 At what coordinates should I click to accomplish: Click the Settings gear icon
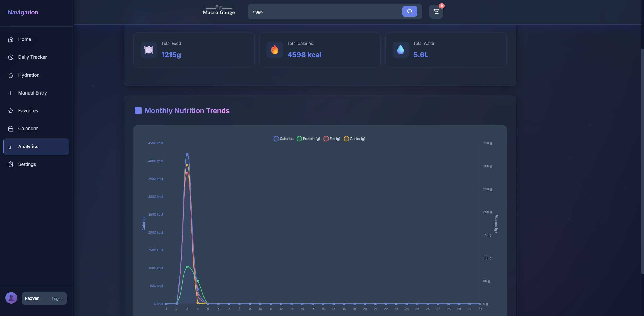11,164
